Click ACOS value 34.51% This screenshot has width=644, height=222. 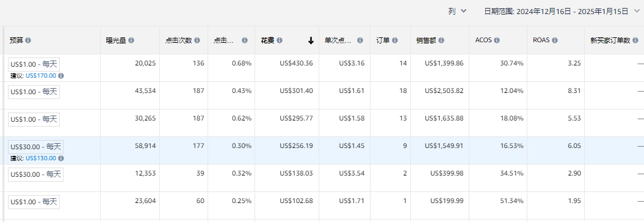coord(512,174)
